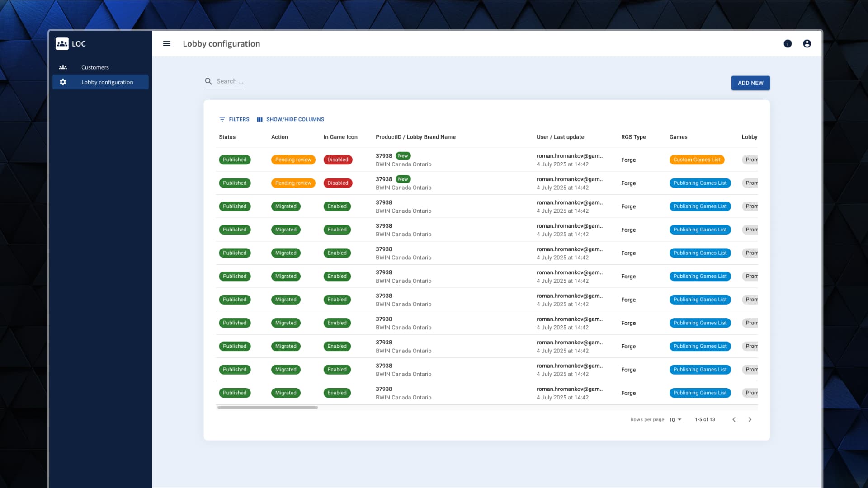Switch to the Customers section
The image size is (868, 488).
click(94, 67)
